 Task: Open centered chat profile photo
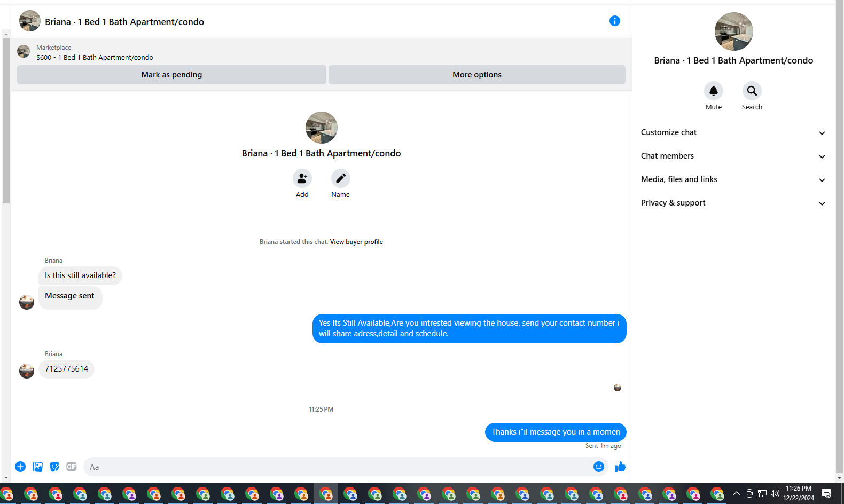322,128
